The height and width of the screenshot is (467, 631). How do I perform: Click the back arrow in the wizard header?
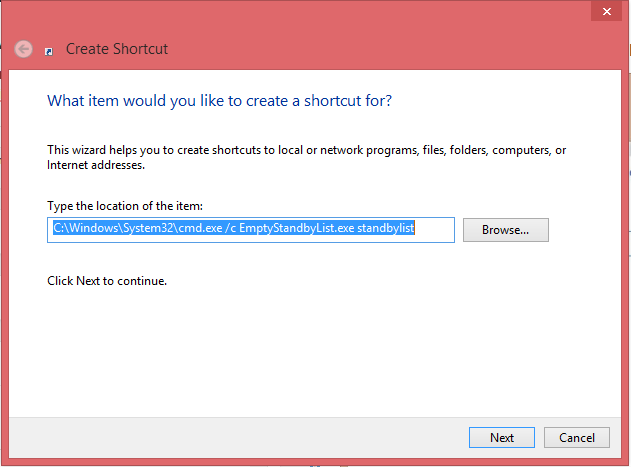[x=23, y=48]
